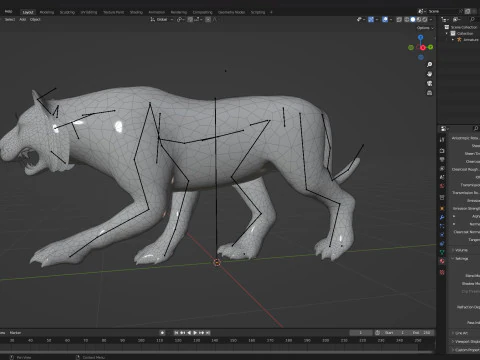Switch to wireframe viewport shading
The width and height of the screenshot is (480, 360).
(407, 20)
